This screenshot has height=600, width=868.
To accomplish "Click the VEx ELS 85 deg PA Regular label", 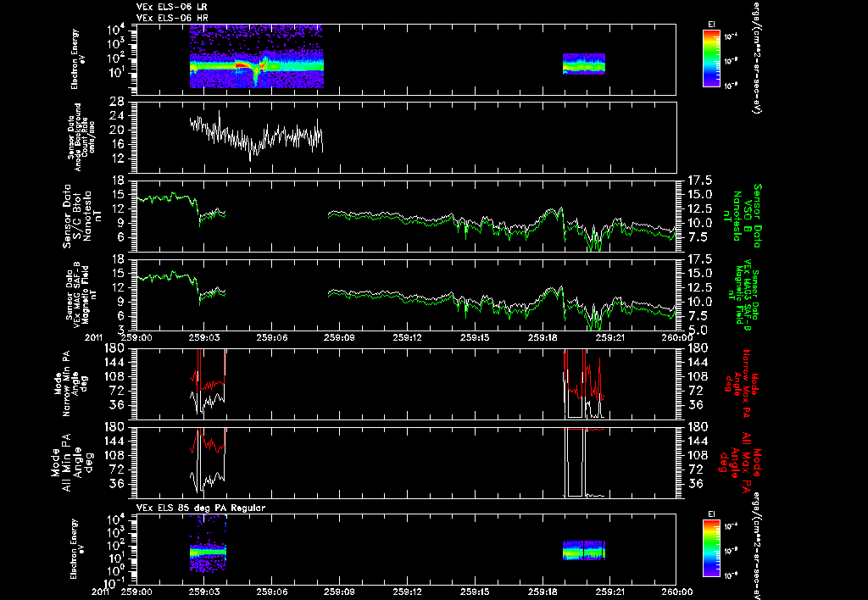I will pyautogui.click(x=201, y=508).
